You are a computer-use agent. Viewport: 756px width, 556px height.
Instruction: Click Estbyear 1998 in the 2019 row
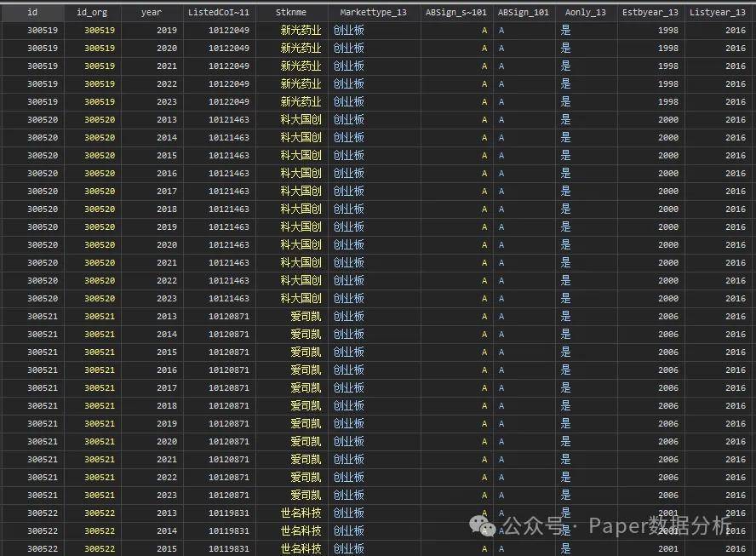point(668,31)
